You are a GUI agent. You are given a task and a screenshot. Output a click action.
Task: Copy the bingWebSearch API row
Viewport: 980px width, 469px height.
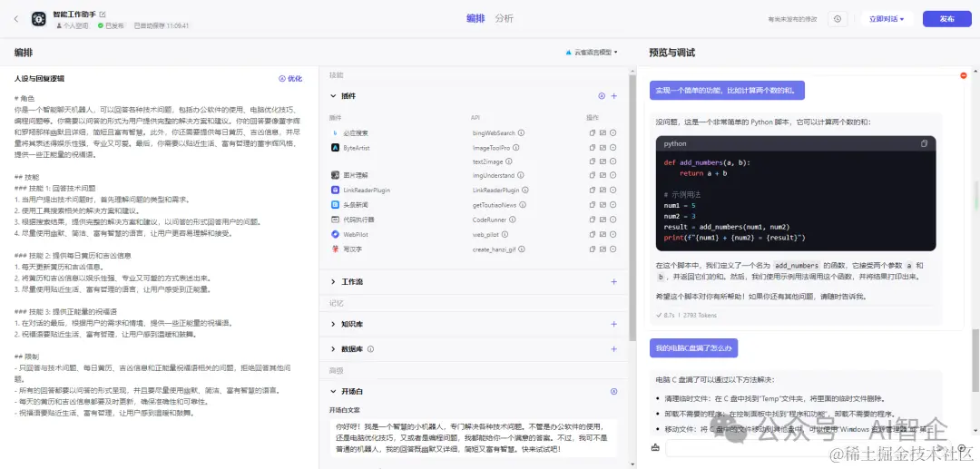tap(593, 133)
